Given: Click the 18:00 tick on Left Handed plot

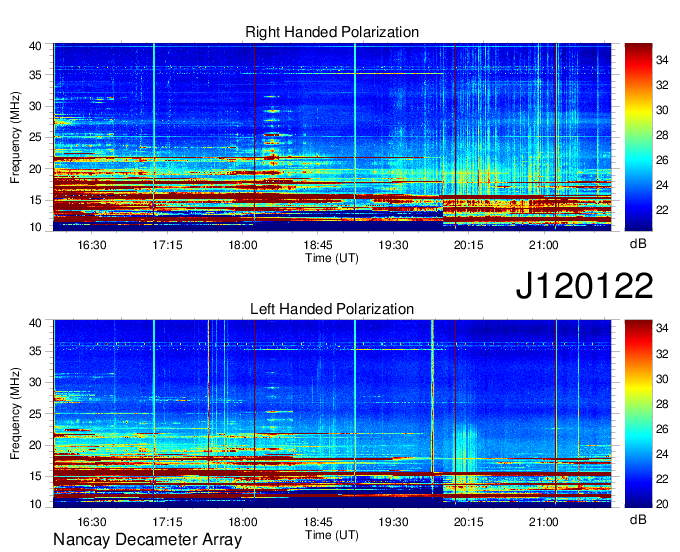Looking at the screenshot, I should tap(242, 522).
